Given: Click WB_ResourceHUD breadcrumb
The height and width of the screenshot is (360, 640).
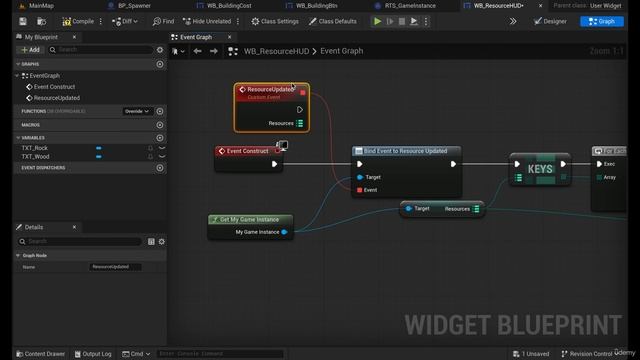Looking at the screenshot, I should coord(276,51).
